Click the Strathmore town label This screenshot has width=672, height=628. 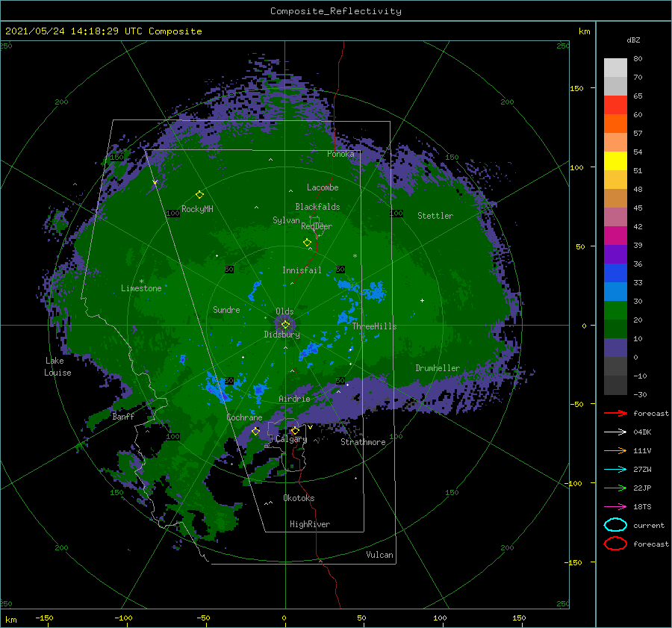363,442
